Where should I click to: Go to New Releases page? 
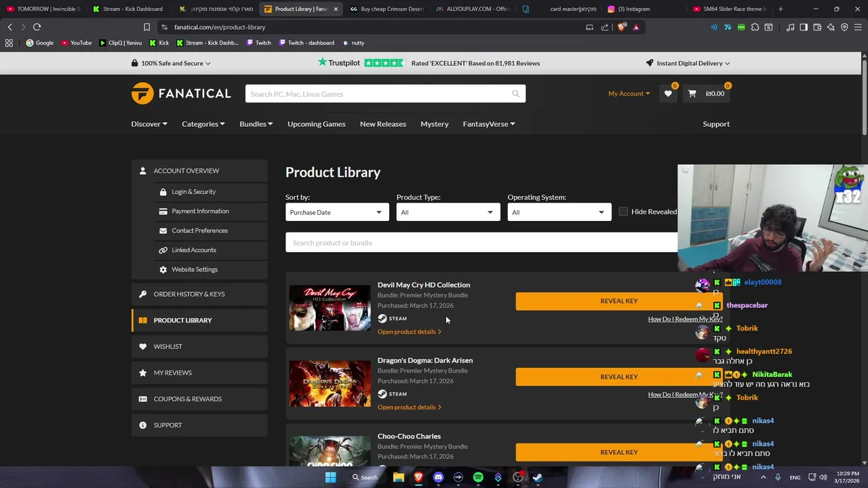382,124
